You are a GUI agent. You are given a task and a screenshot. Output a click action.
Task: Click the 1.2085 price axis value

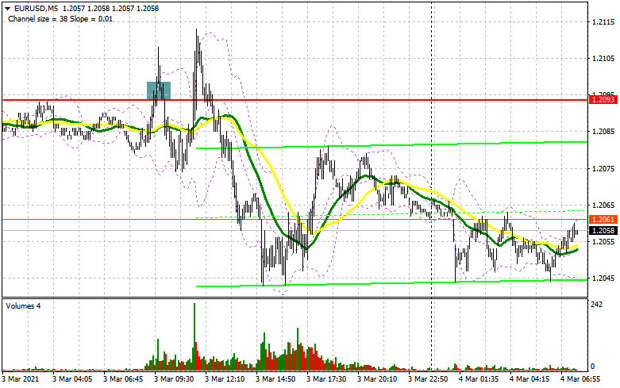point(603,132)
